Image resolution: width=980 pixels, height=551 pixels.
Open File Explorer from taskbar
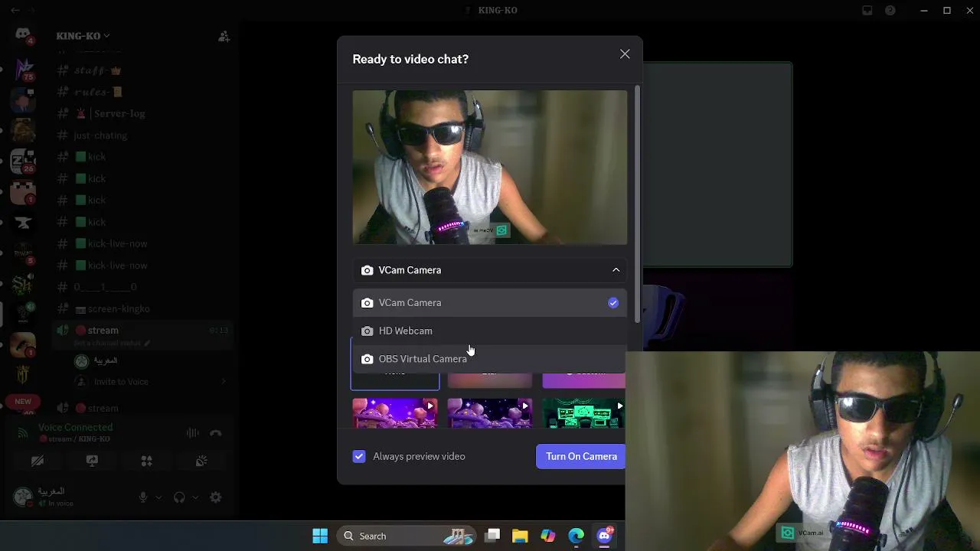pyautogui.click(x=520, y=536)
